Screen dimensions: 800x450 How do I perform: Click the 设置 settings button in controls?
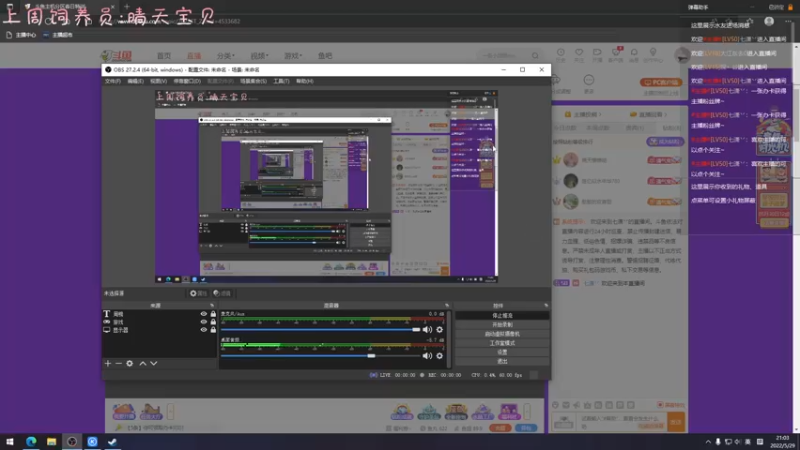502,353
